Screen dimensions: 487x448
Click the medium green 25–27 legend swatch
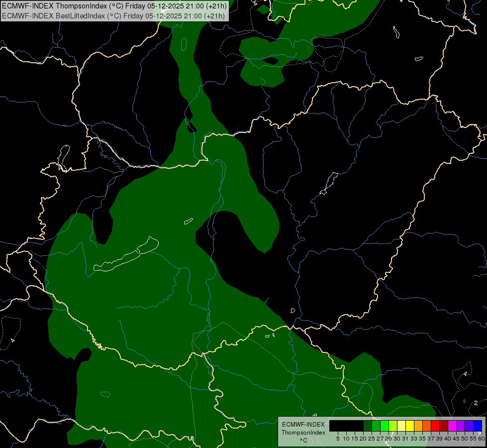click(x=376, y=426)
